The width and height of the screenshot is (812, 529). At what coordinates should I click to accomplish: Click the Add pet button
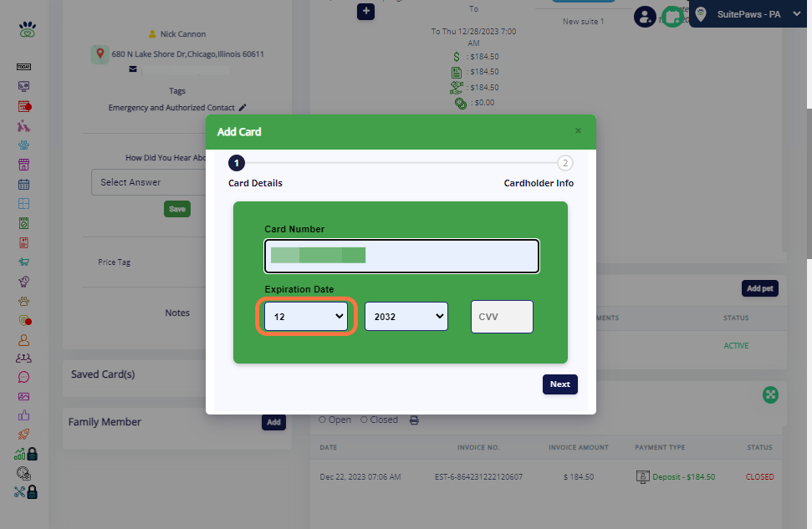pos(759,288)
